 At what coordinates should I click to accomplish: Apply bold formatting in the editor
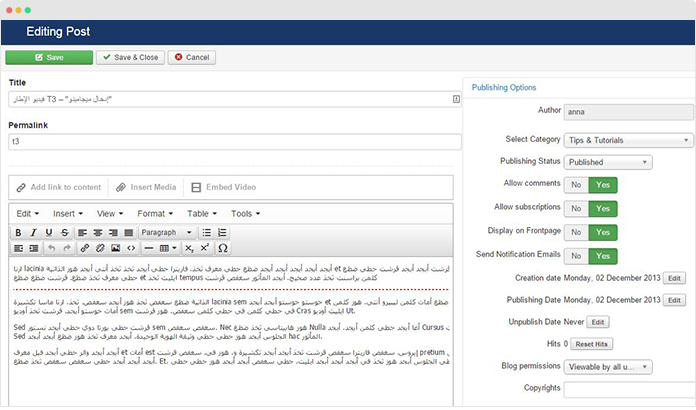(x=18, y=233)
